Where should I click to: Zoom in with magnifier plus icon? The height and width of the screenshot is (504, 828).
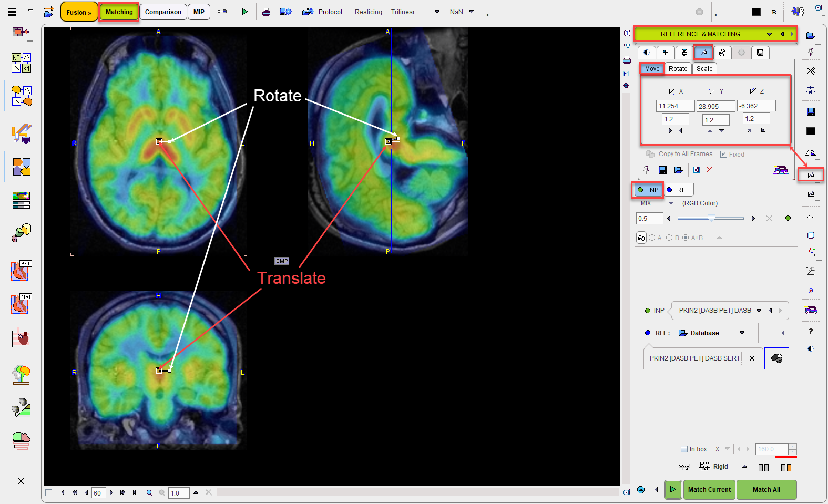(149, 493)
